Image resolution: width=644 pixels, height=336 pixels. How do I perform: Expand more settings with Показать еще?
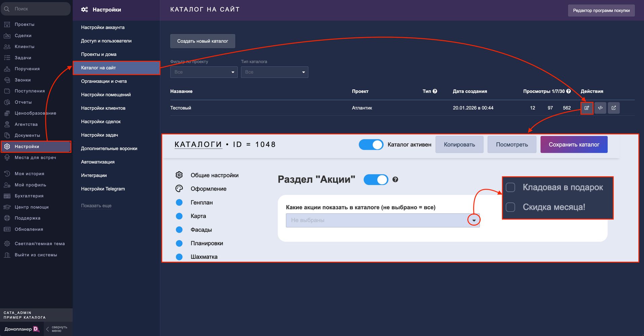point(96,206)
